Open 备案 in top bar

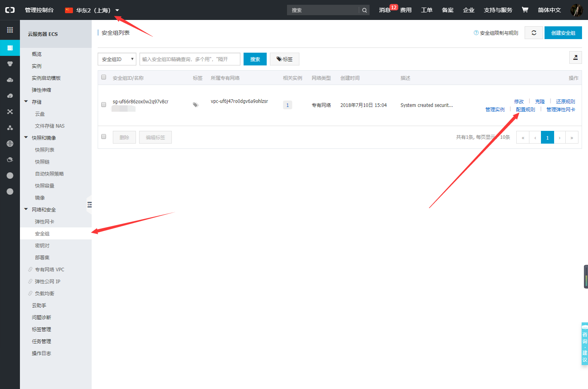448,10
